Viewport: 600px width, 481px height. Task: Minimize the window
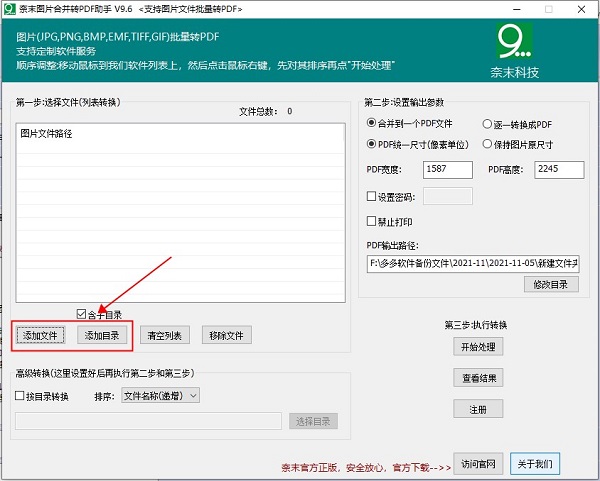click(517, 9)
